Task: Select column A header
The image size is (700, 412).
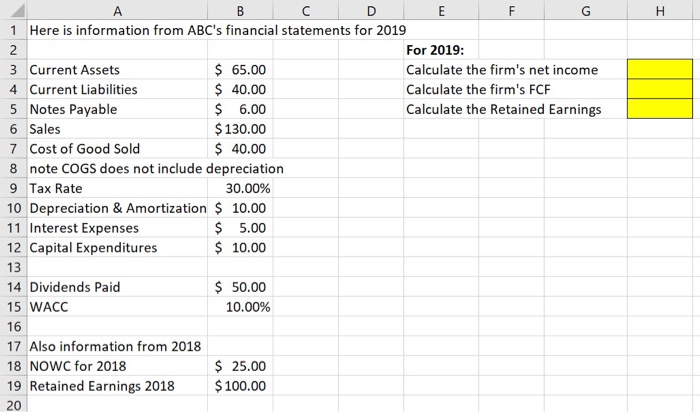Action: tap(117, 10)
